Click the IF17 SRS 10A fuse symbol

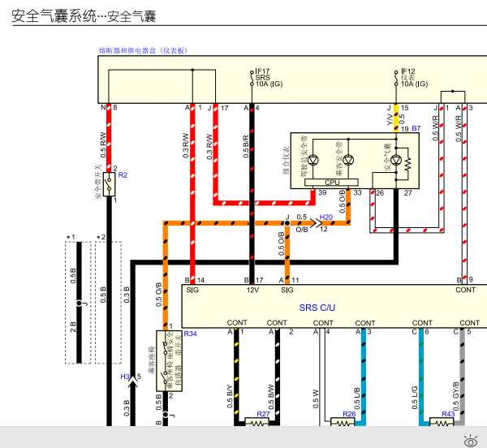(252, 78)
